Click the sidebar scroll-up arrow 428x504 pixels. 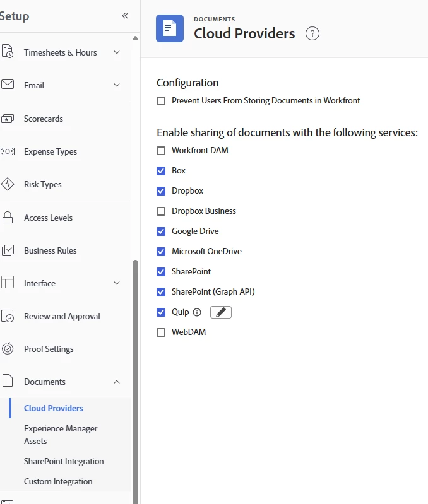135,38
